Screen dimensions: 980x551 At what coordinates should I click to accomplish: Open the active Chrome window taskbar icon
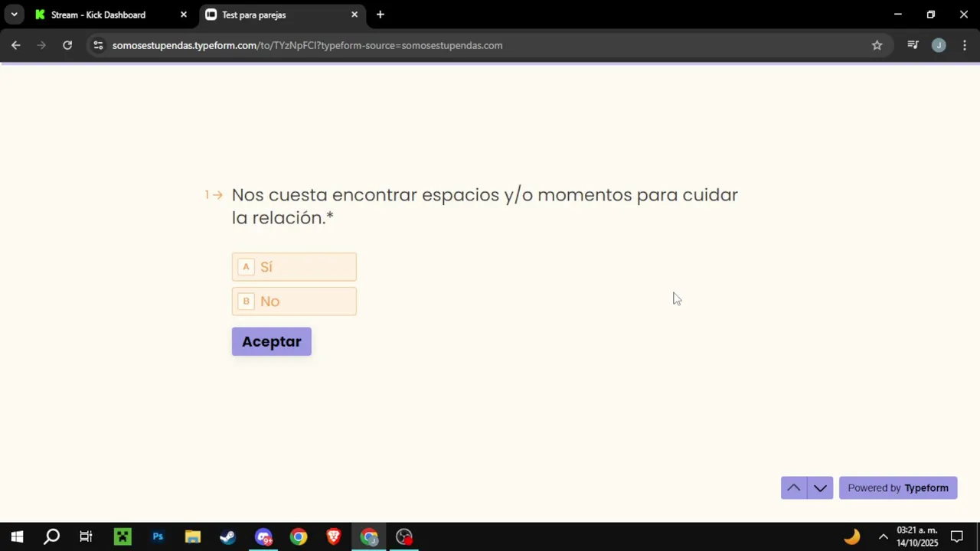(x=369, y=536)
